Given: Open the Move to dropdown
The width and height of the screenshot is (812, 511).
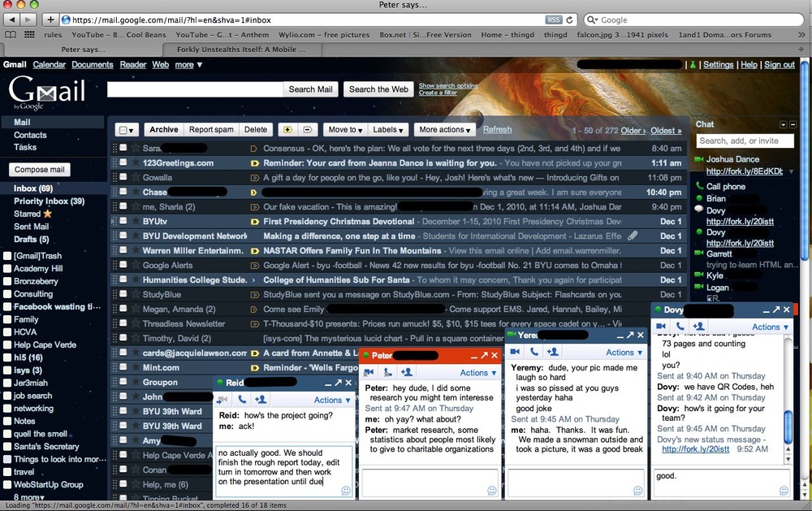Looking at the screenshot, I should coord(345,129).
